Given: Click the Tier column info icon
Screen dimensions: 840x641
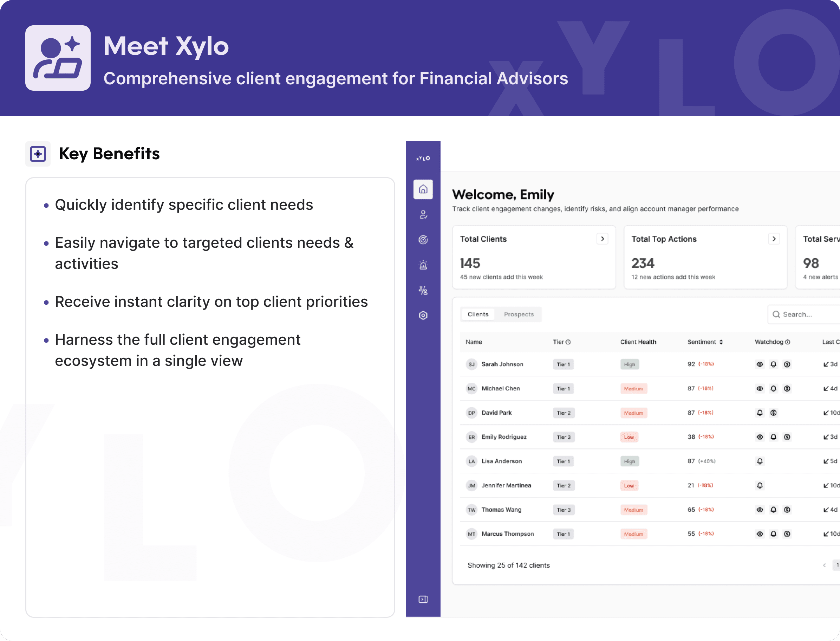Looking at the screenshot, I should [x=568, y=342].
